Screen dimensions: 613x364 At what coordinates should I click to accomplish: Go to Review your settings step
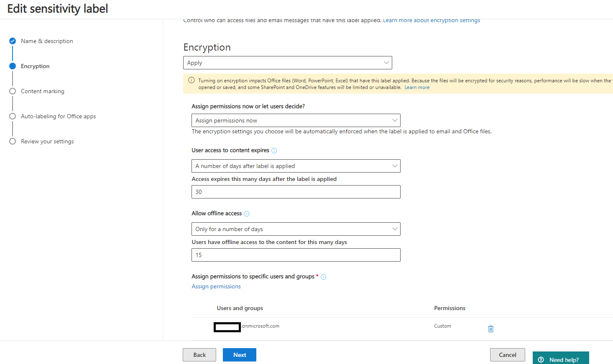(x=47, y=141)
